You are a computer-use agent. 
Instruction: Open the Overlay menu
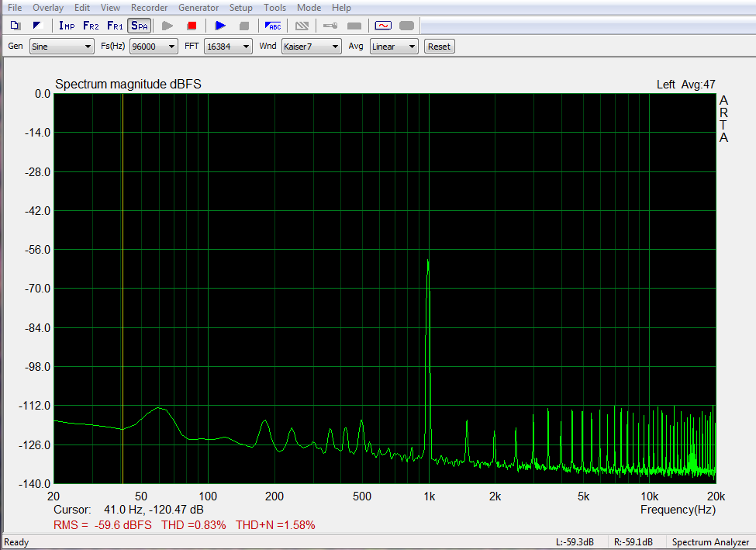point(48,8)
